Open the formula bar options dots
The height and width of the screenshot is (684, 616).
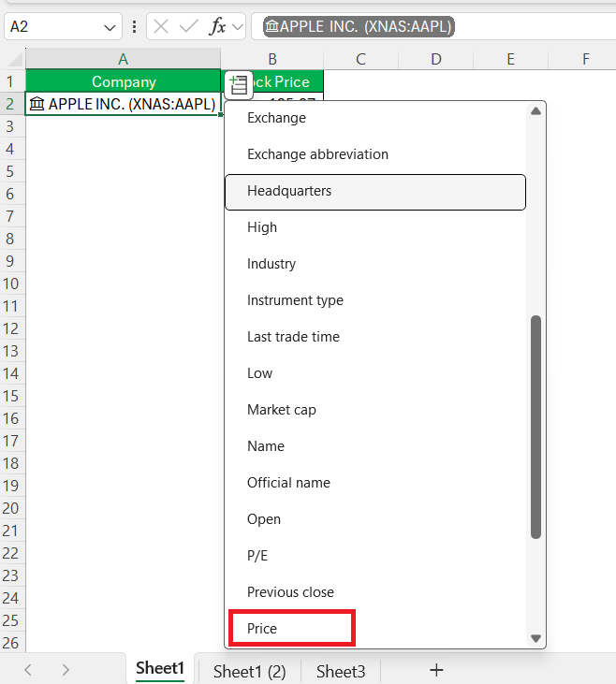click(x=134, y=26)
